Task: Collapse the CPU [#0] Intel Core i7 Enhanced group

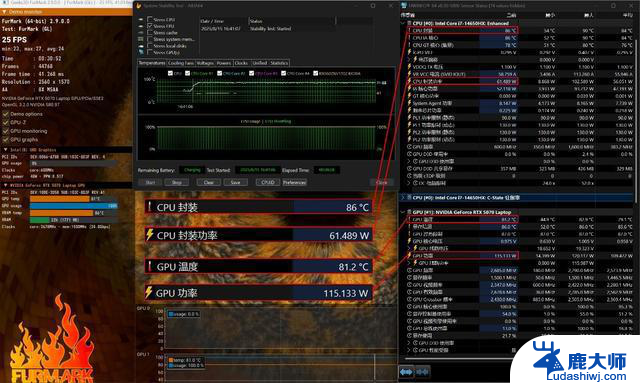Action: (x=403, y=23)
